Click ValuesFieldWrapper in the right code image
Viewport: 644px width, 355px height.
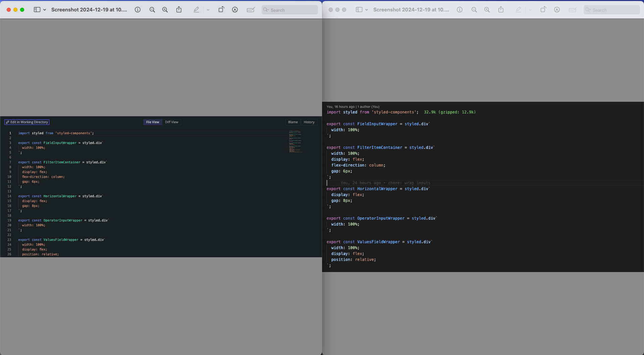pos(378,242)
